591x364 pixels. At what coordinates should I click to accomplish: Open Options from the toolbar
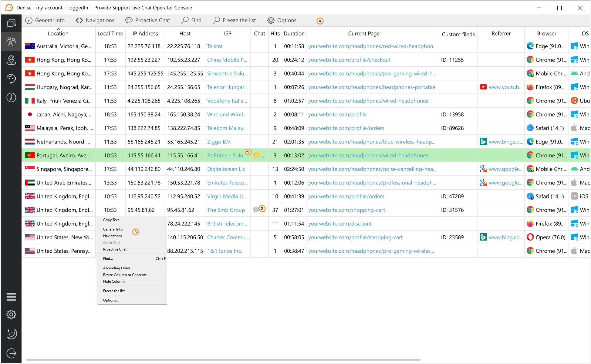pyautogui.click(x=282, y=20)
